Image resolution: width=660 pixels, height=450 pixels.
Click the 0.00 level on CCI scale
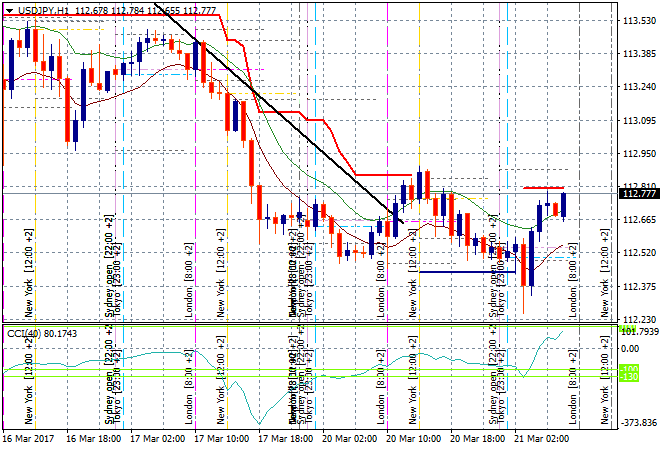(x=630, y=348)
